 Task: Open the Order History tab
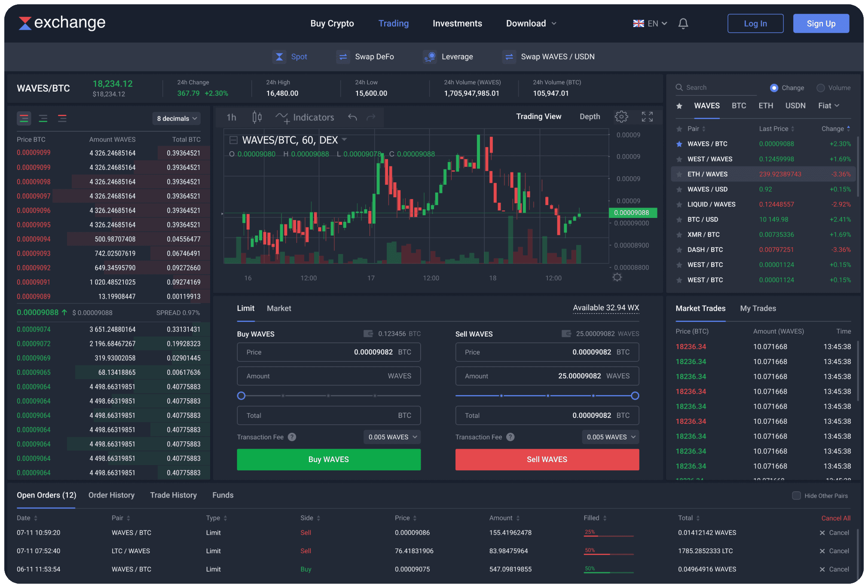111,495
